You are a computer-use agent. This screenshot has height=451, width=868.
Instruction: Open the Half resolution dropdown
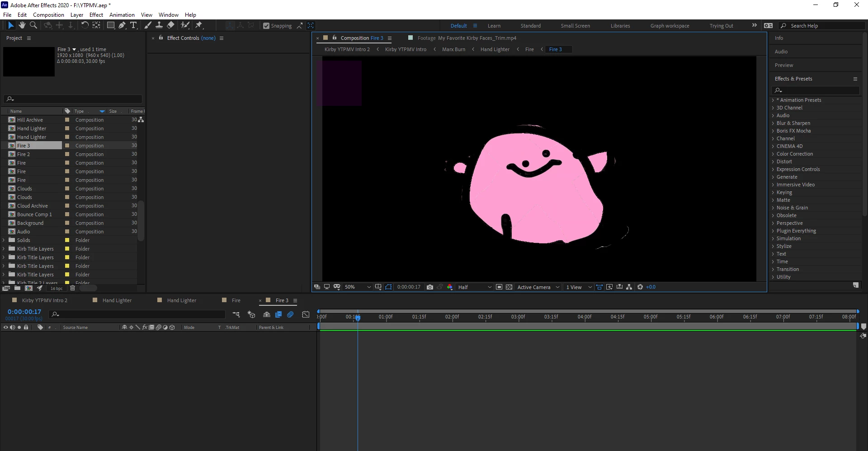coord(475,287)
